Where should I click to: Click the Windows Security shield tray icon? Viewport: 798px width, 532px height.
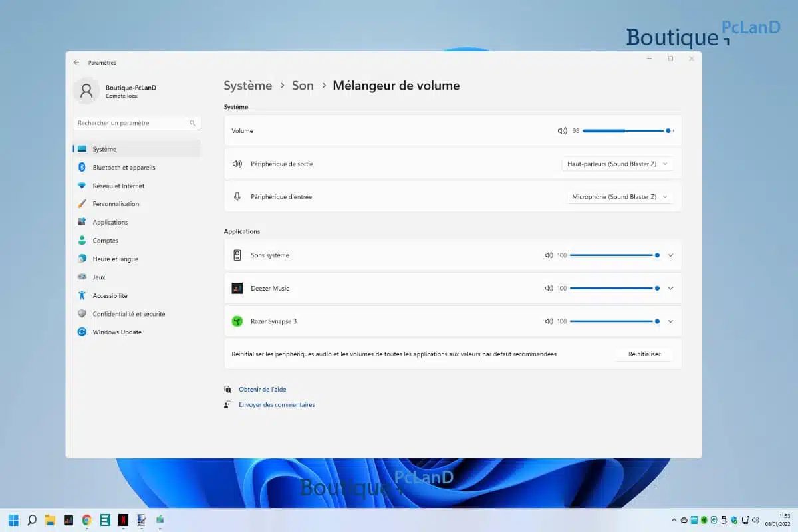click(734, 520)
